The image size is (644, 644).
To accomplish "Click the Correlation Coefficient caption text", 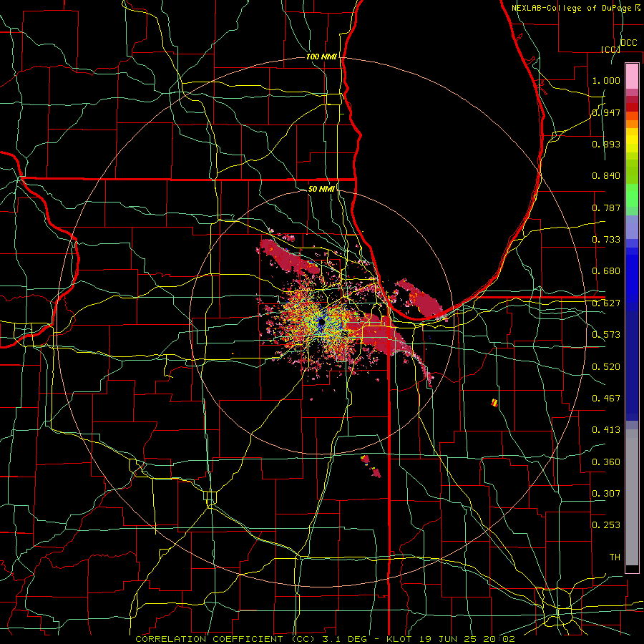I will point(325,639).
